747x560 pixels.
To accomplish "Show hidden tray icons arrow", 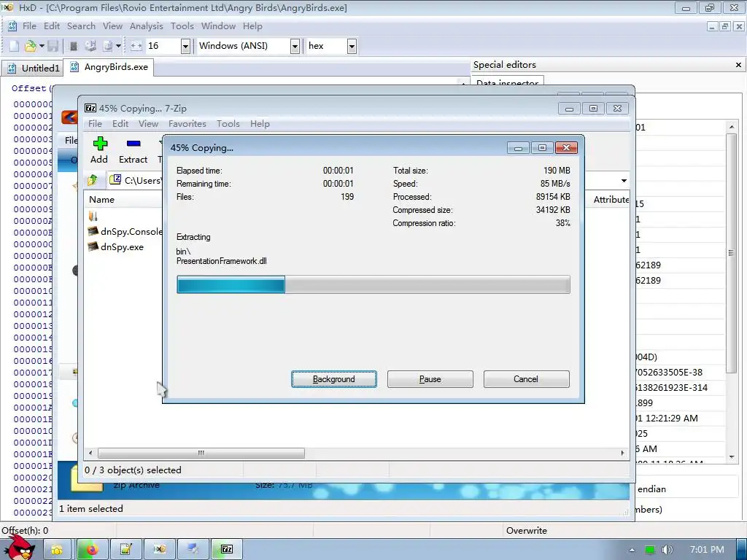I will click(x=632, y=550).
